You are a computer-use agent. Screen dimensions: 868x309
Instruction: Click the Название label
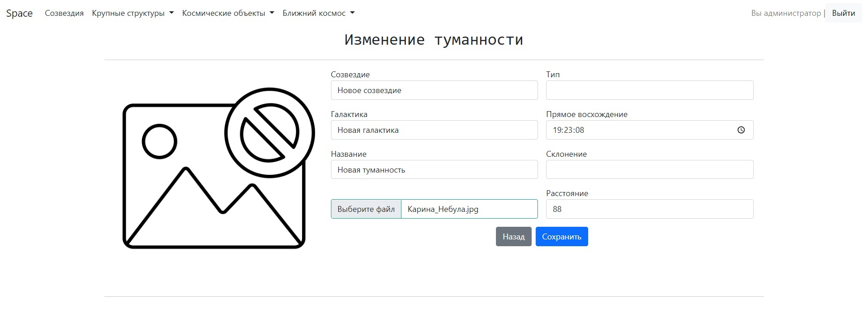(x=349, y=154)
